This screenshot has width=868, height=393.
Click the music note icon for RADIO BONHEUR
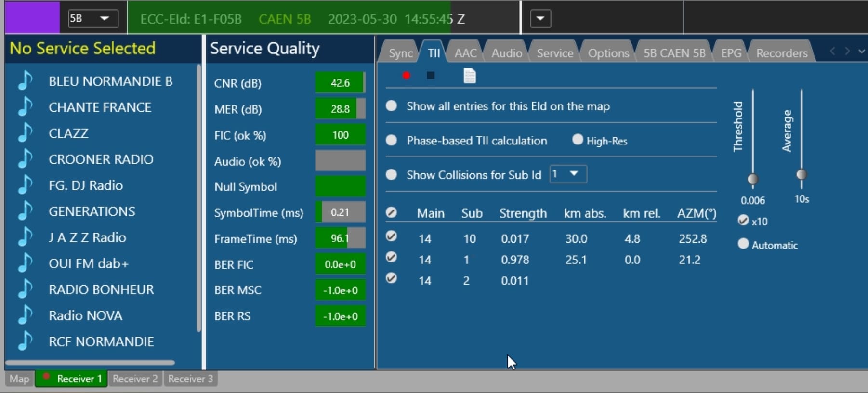(25, 289)
